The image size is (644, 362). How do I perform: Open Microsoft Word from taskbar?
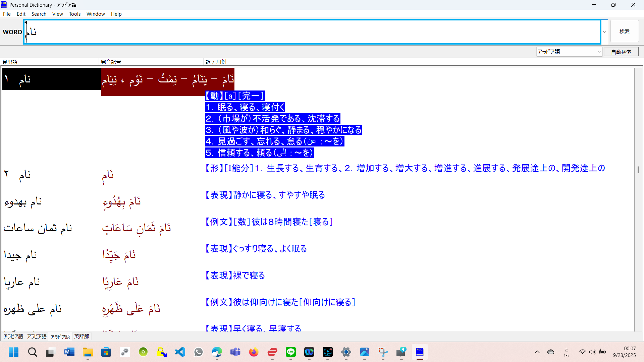(69, 352)
